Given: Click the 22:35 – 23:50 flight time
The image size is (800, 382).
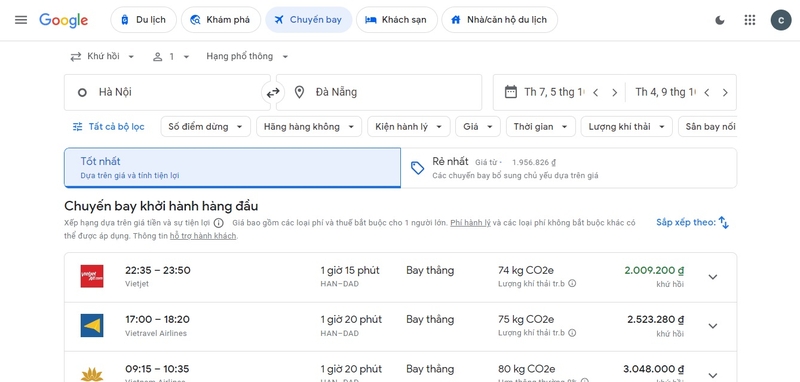Looking at the screenshot, I should coord(158,270).
